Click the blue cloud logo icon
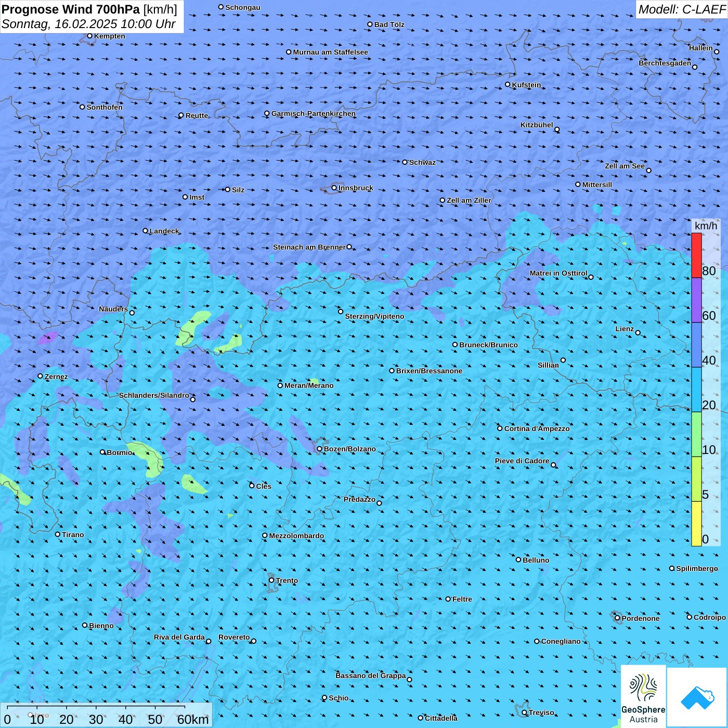The image size is (728, 728). 697,697
